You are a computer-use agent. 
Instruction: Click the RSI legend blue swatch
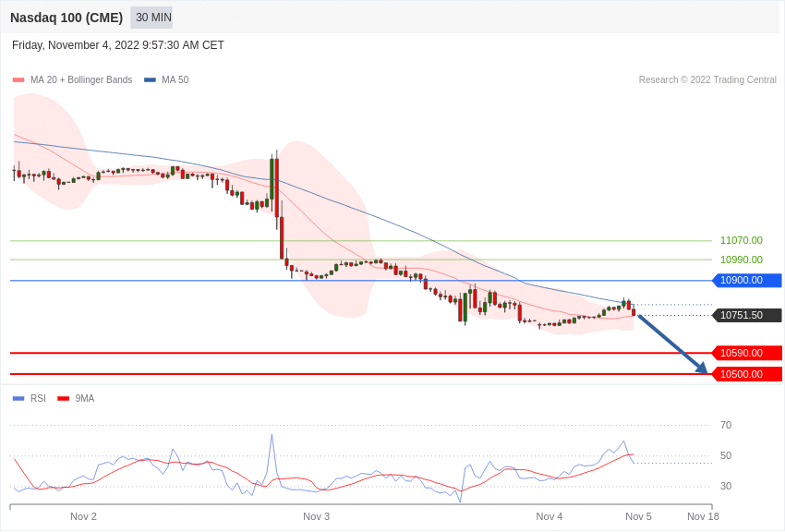18,398
